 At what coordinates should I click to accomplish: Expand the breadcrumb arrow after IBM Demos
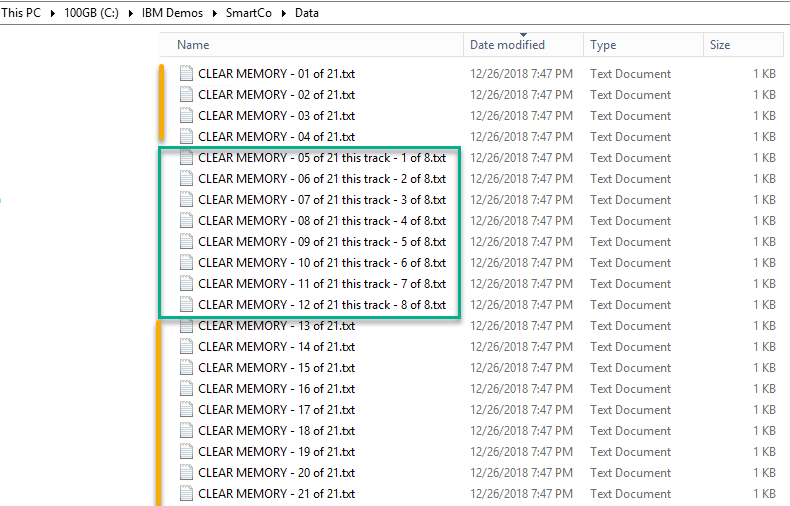(x=215, y=13)
